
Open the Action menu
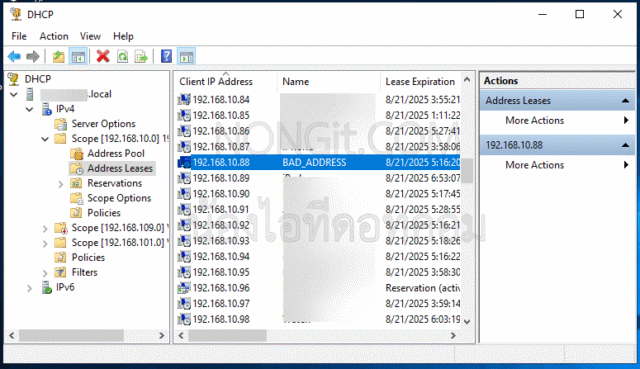[54, 36]
